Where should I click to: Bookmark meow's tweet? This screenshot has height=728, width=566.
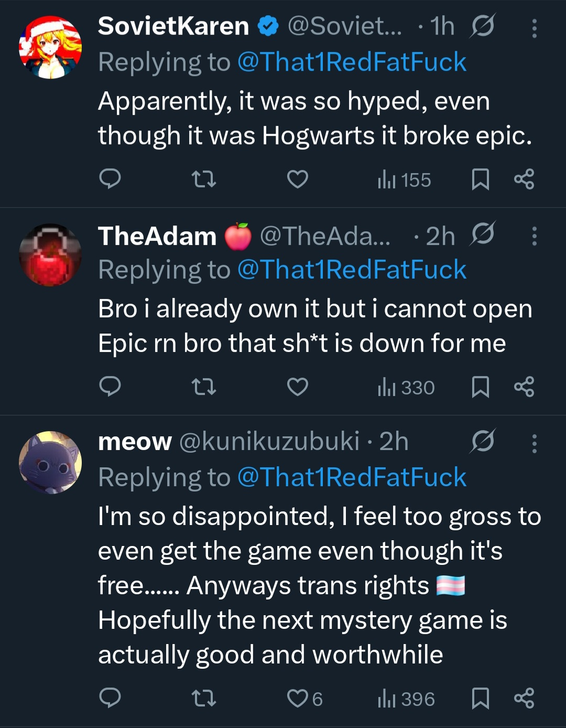(x=480, y=699)
